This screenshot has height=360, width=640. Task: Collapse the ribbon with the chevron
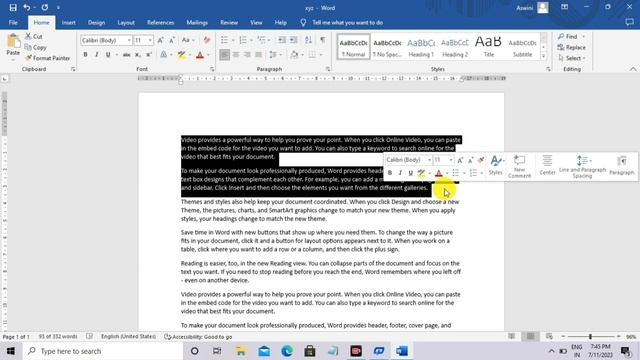click(633, 69)
